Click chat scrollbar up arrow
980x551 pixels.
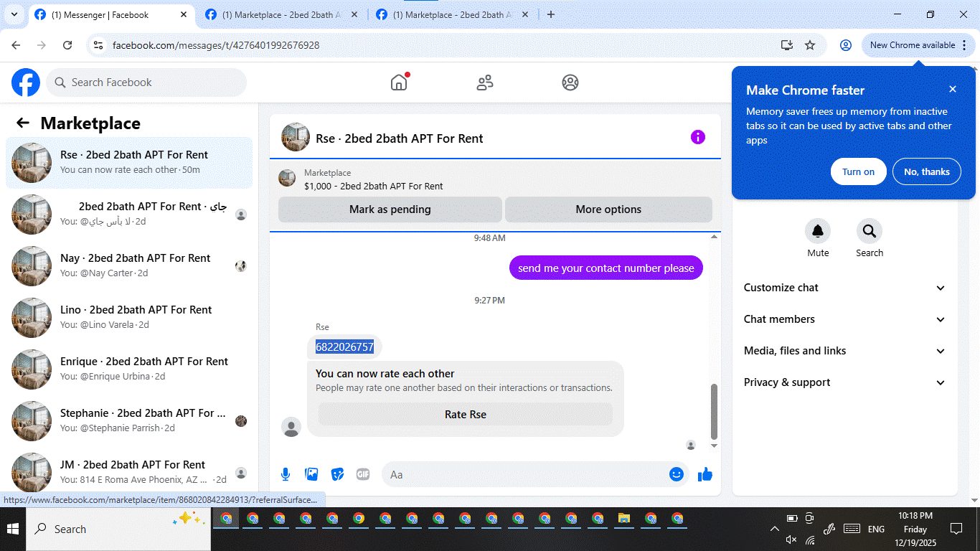click(714, 237)
